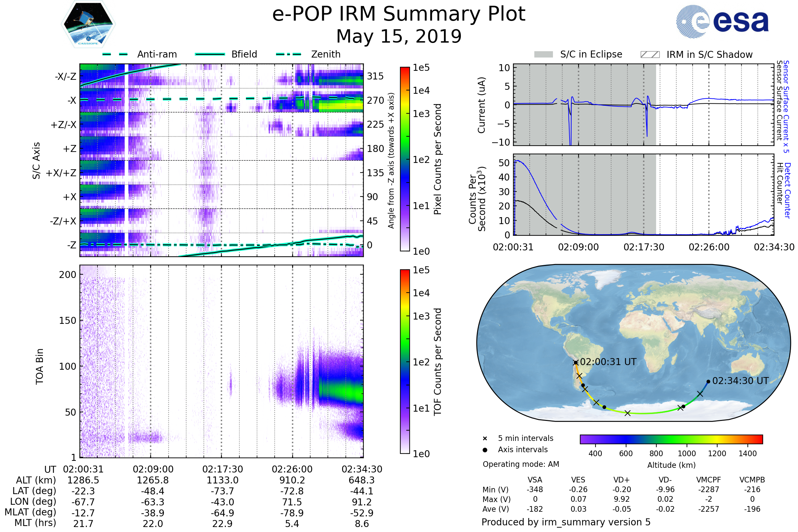This screenshot has height=532, width=798.
Task: Click the -X/-Z axis label
Action: tap(66, 77)
